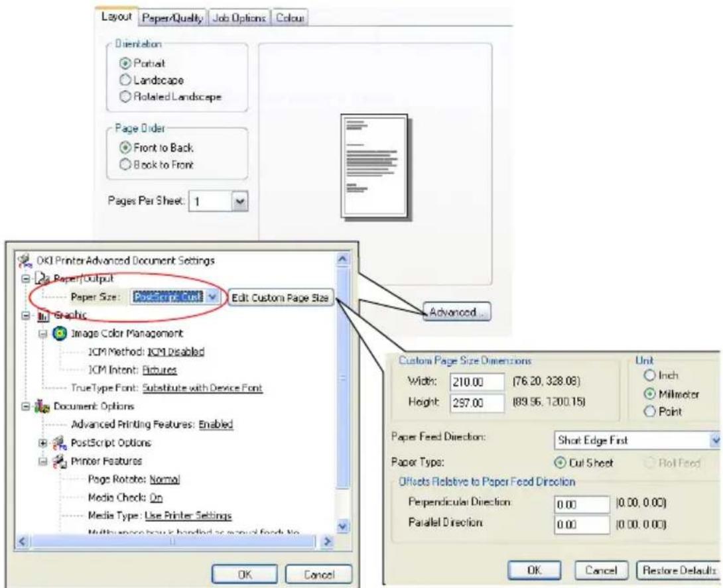Viewport: 723px width, 588px height.
Task: Click Substitute with Device Font value
Action: [x=202, y=388]
